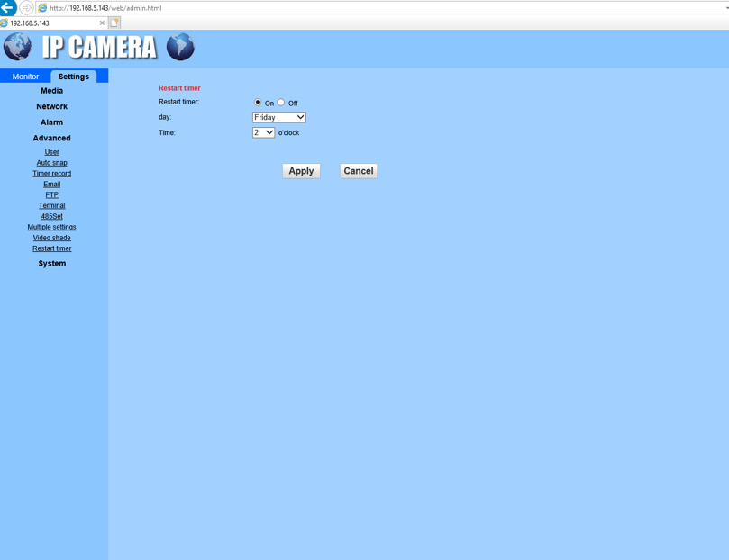Screen dimensions: 729x560
Task: Open the Advanced settings section
Action: pos(51,138)
